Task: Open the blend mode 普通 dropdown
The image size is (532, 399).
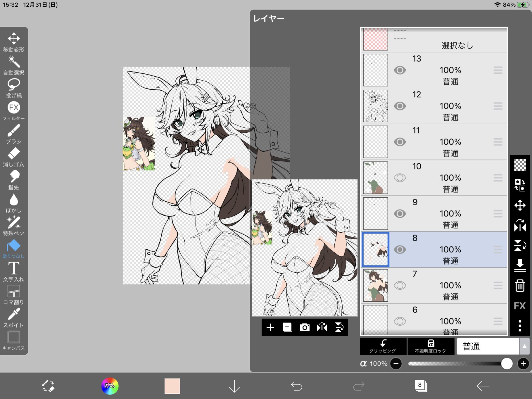Action: click(x=487, y=346)
